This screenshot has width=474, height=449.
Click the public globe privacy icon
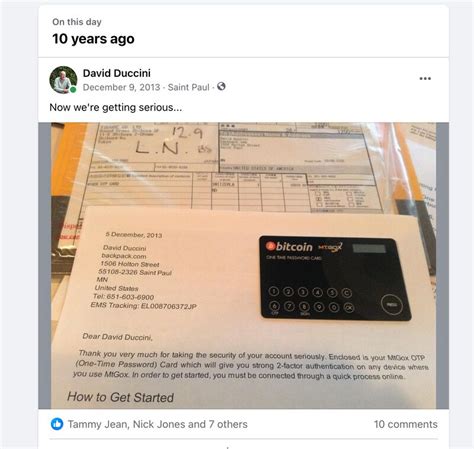pos(221,87)
